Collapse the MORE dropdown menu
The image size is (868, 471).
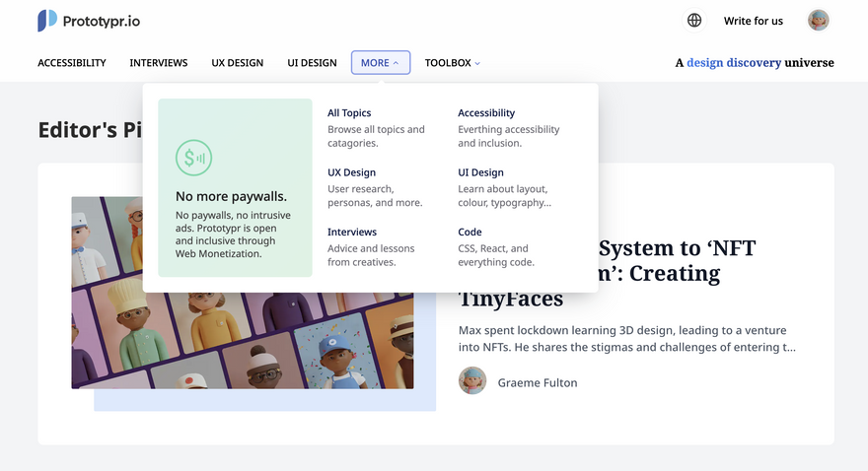(380, 63)
